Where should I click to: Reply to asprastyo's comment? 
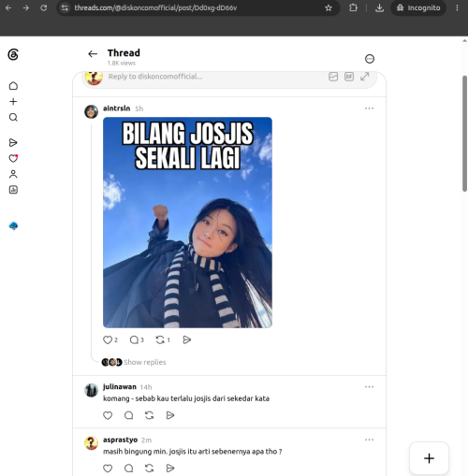pos(128,469)
